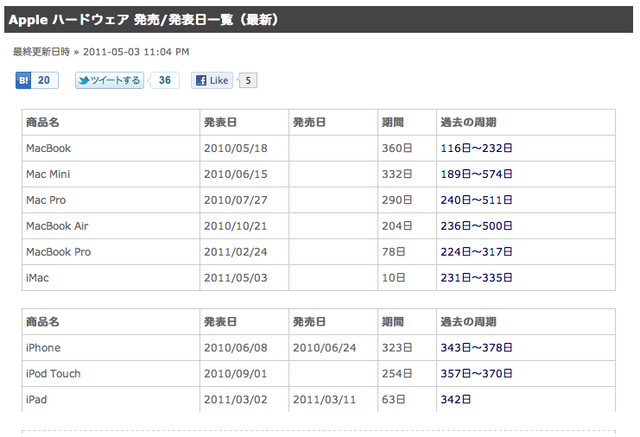
Task: Open iPhone cycle link 343日〜378日
Action: coord(476,348)
